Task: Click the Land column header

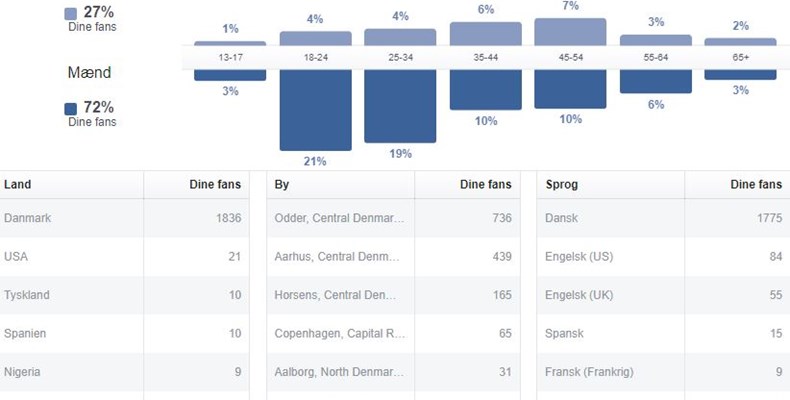Action: pyautogui.click(x=18, y=185)
